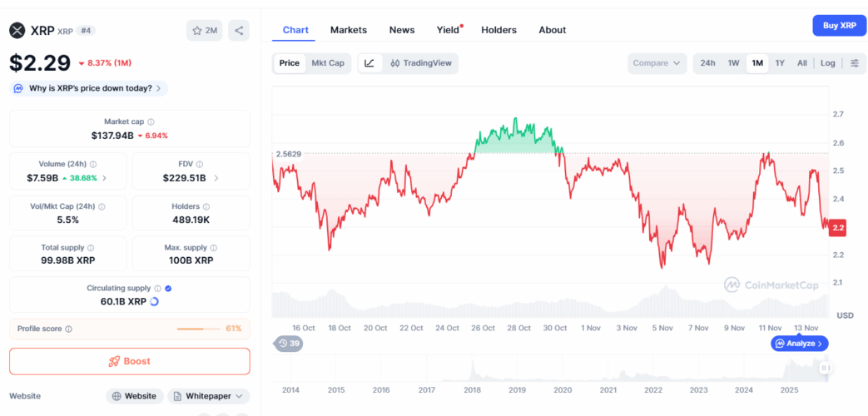Switch chart to Mkt Cap view
This screenshot has width=868, height=416.
[328, 63]
